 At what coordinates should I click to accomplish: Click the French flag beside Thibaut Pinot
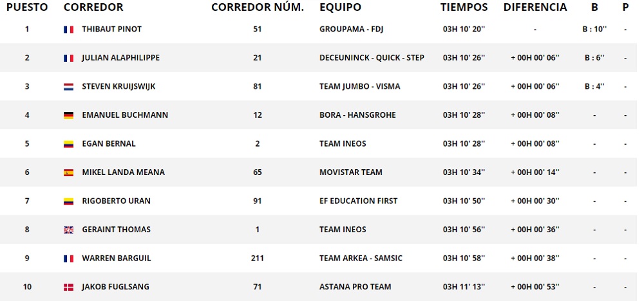[68, 30]
